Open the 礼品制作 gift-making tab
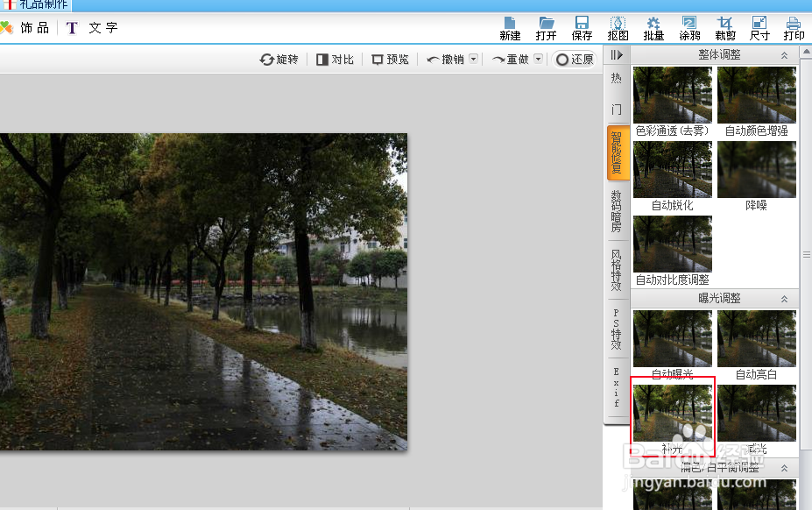Image resolution: width=812 pixels, height=510 pixels. click(35, 5)
